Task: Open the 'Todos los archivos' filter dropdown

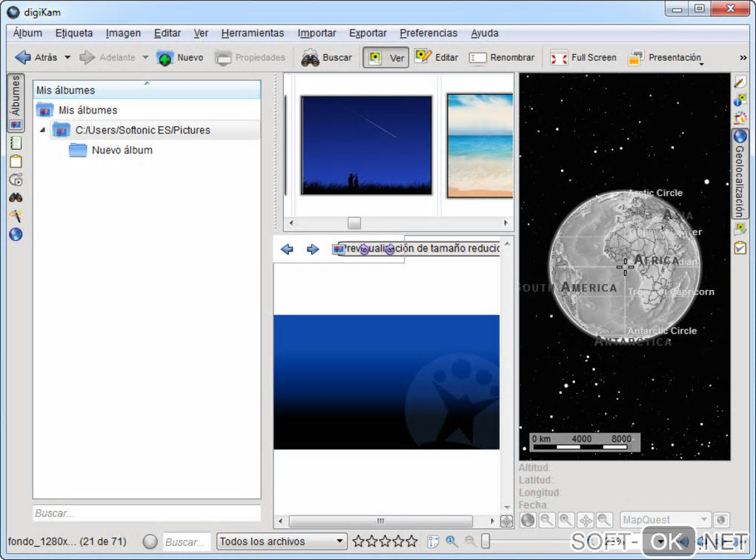Action: [282, 541]
